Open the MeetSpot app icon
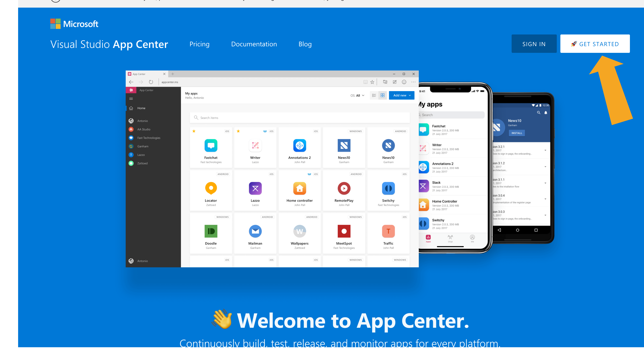Screen dimensions: 644x360 (x=344, y=231)
